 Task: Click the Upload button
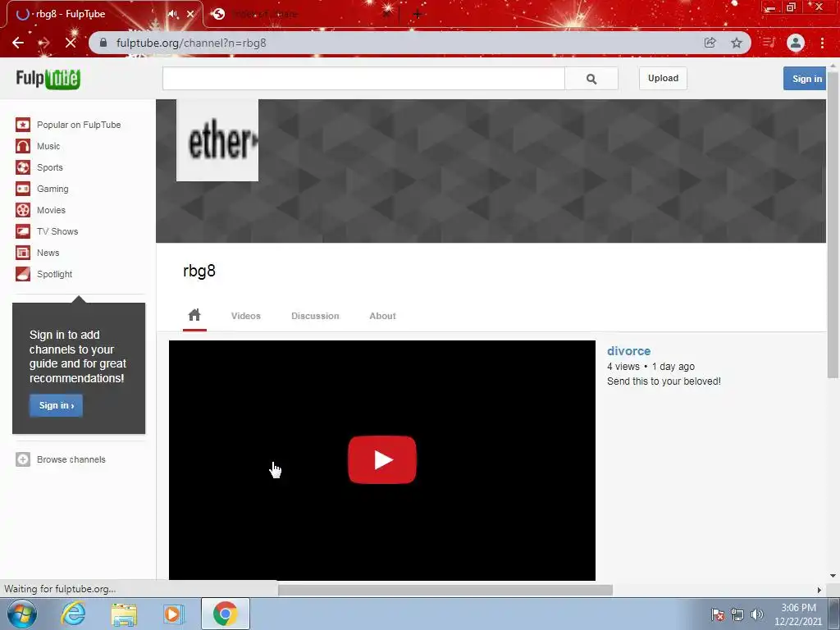tap(663, 78)
